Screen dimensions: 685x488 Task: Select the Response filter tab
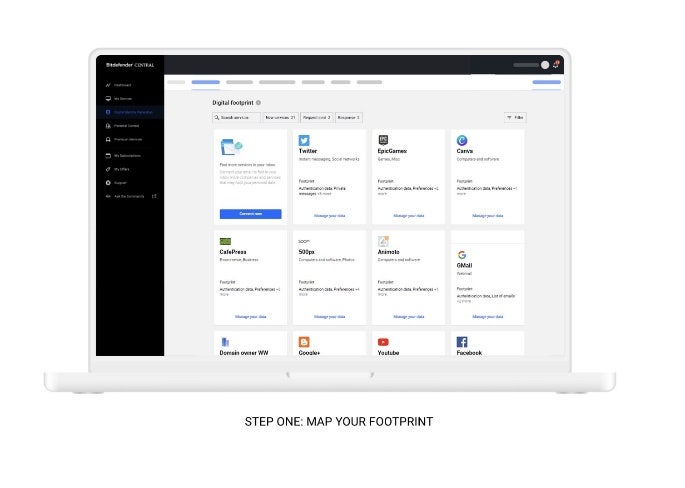click(x=348, y=117)
